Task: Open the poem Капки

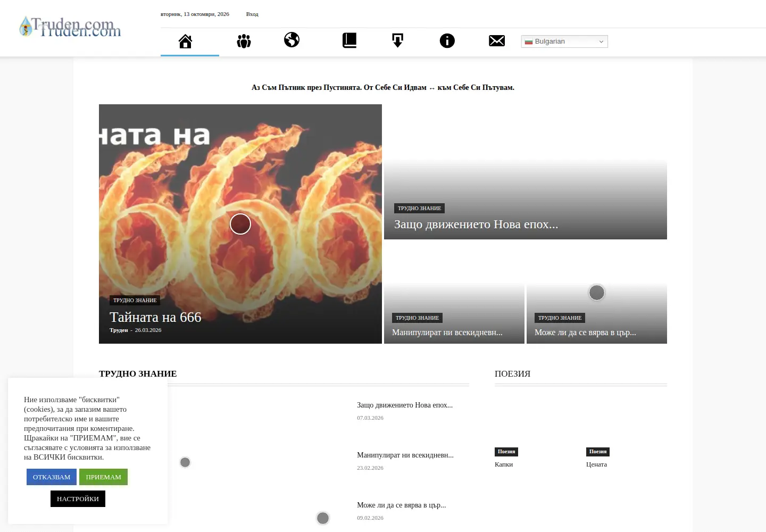Action: click(504, 464)
